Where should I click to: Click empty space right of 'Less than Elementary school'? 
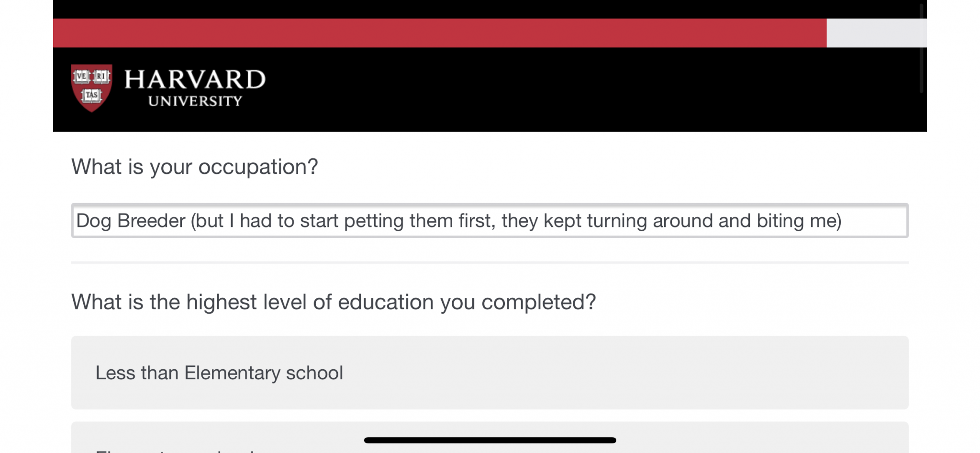(x=622, y=373)
